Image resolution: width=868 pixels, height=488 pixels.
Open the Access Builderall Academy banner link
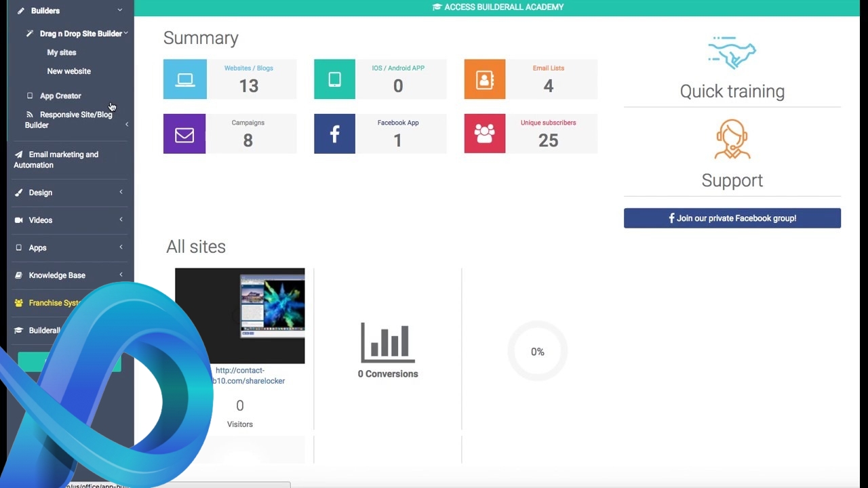point(498,7)
